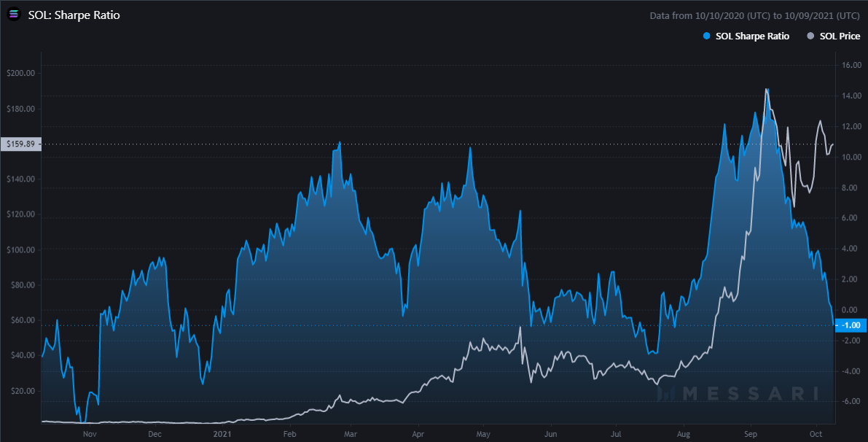Toggle the SOL Price legend series
Viewport: 868px width, 442px height.
(x=834, y=36)
